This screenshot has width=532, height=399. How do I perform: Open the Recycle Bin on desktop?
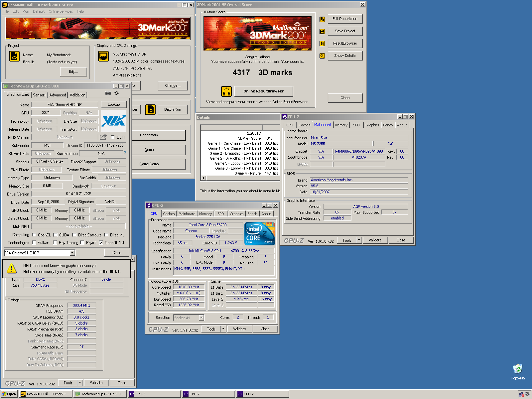click(x=518, y=372)
